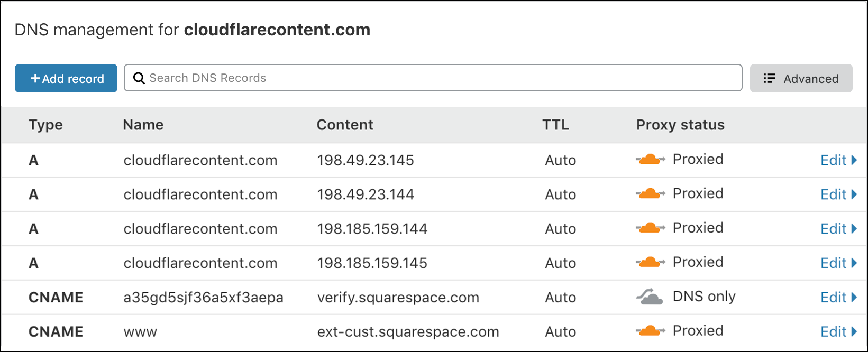
Task: Expand Edit for the verify.squarespace.com CNAME entry
Action: point(838,297)
